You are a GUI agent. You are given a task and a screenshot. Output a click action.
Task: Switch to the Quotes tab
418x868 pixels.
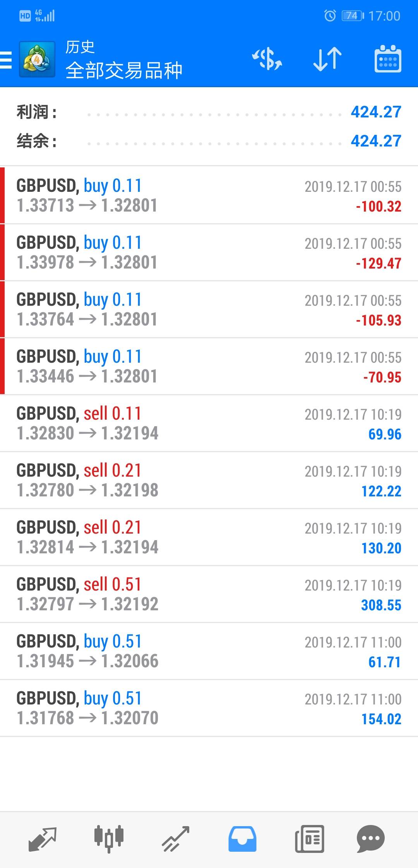[x=43, y=839]
